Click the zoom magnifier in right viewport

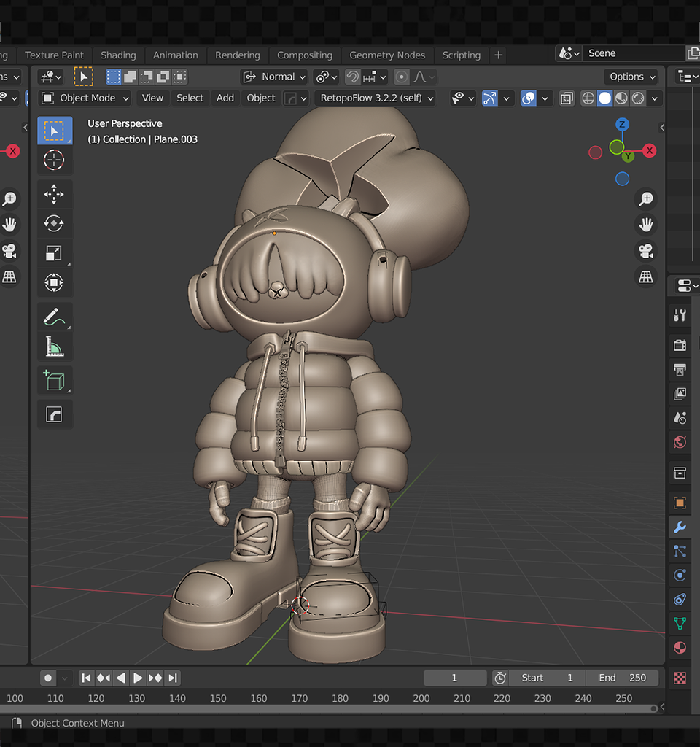point(646,198)
